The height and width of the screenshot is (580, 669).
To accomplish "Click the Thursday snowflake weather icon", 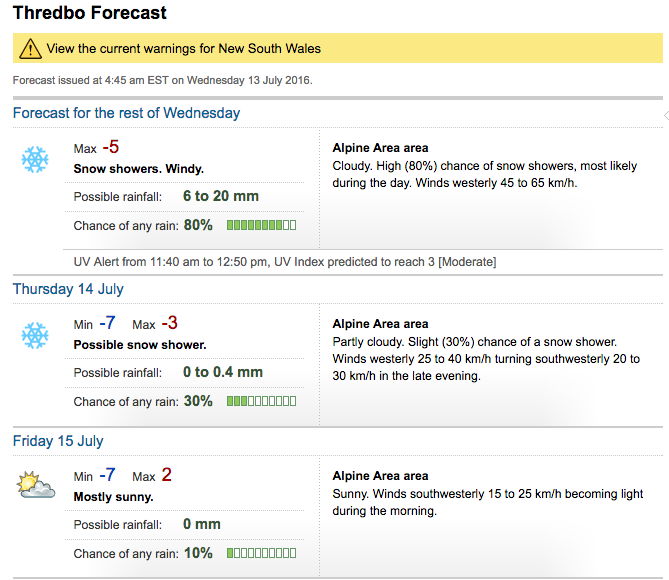I will coord(35,335).
